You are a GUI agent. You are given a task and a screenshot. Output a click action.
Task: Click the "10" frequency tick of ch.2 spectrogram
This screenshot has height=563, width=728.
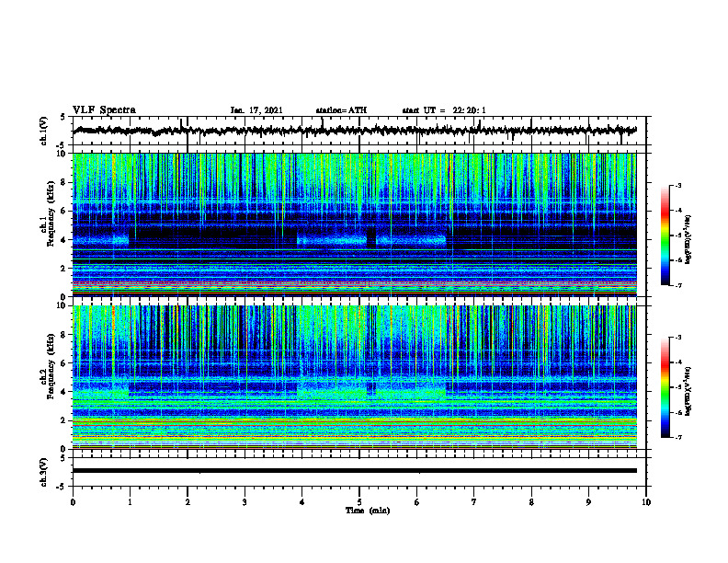pos(63,305)
